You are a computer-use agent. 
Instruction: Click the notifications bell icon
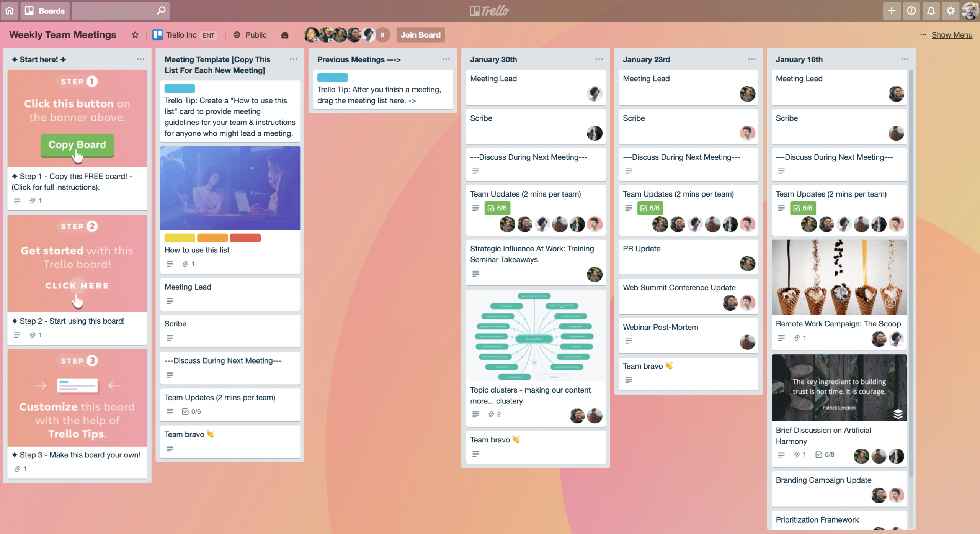[931, 10]
